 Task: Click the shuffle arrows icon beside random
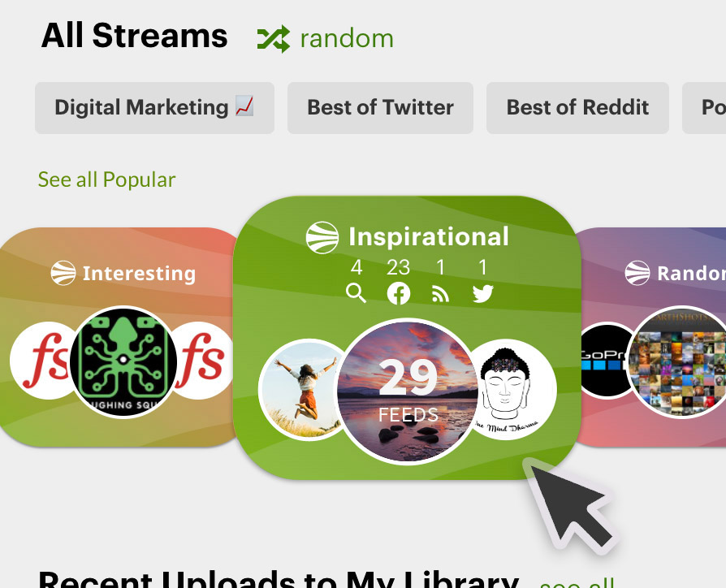click(x=274, y=39)
